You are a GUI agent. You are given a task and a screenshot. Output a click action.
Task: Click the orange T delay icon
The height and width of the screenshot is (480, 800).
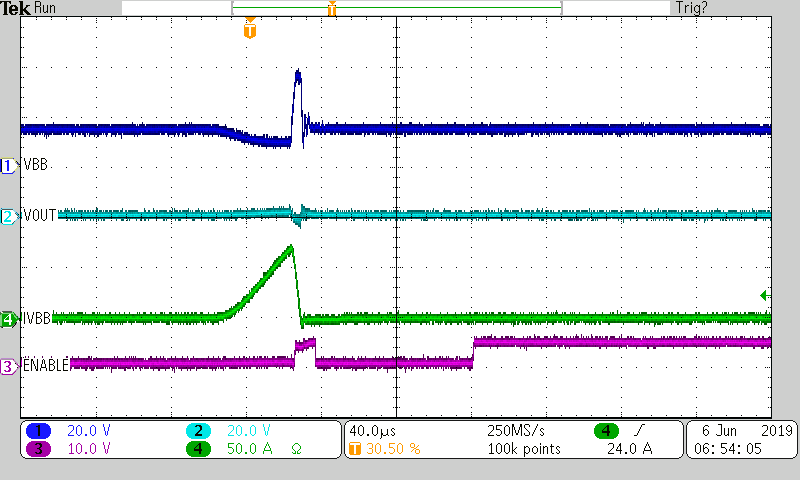(x=355, y=449)
